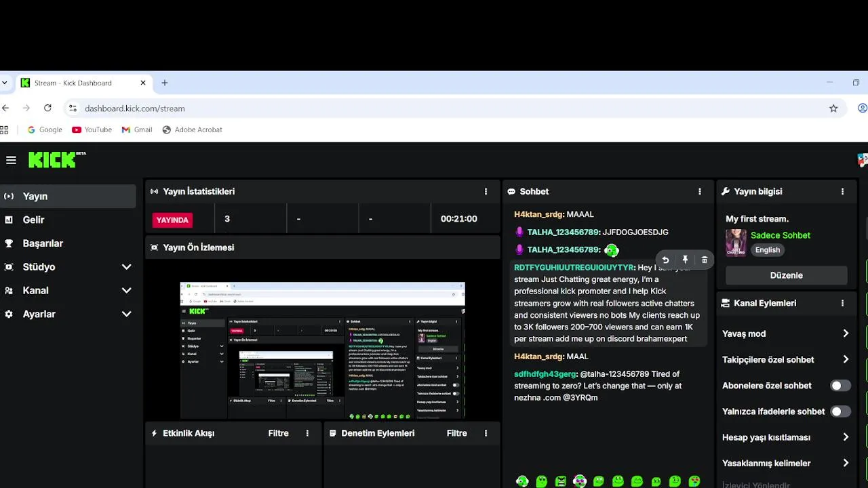This screenshot has width=868, height=488.
Task: Toggle Yalnızca ifadelerle sohbet switch
Action: (x=841, y=411)
